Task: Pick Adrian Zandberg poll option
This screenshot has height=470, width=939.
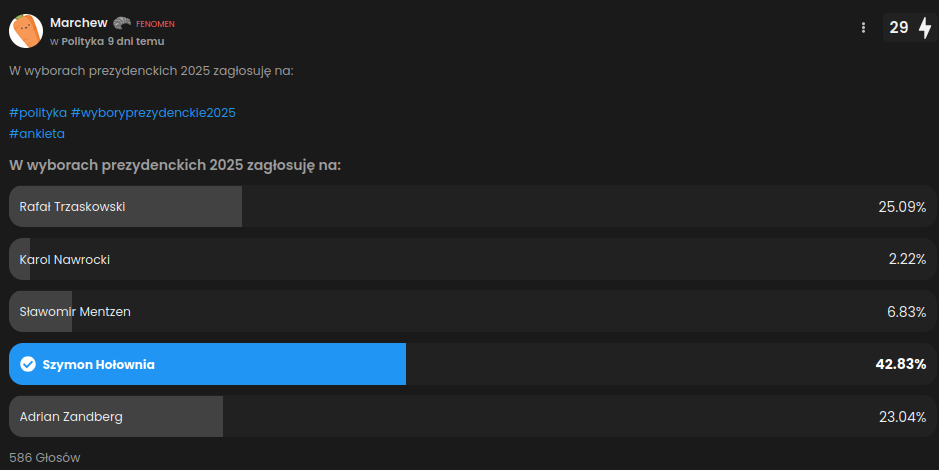Action: click(468, 416)
